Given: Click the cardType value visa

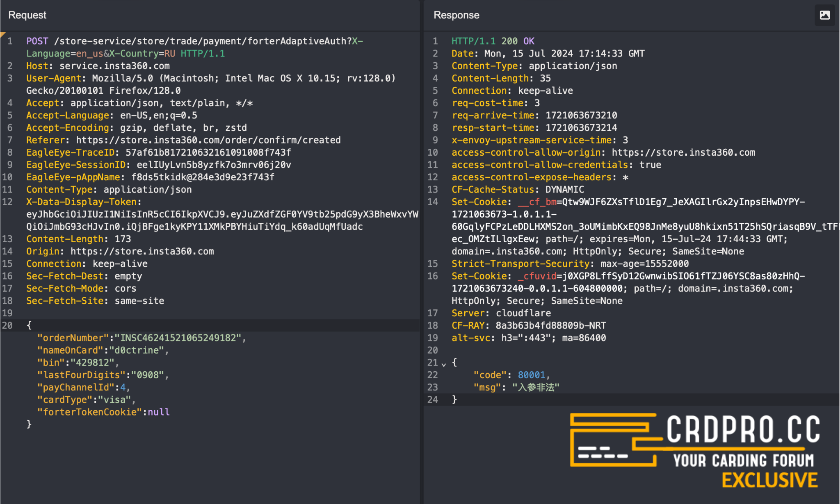Looking at the screenshot, I should 114,400.
